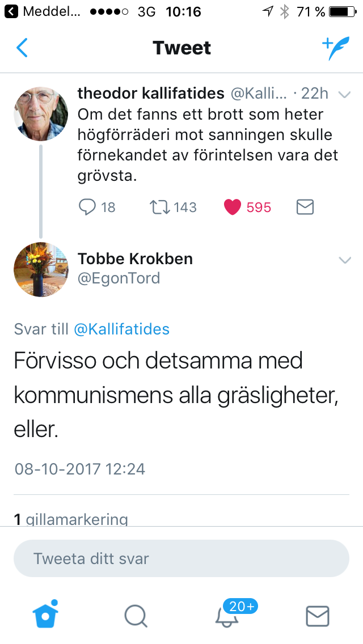Type in the 'Tweeta ditt svar' field
This screenshot has height=644, width=363.
[x=181, y=558]
